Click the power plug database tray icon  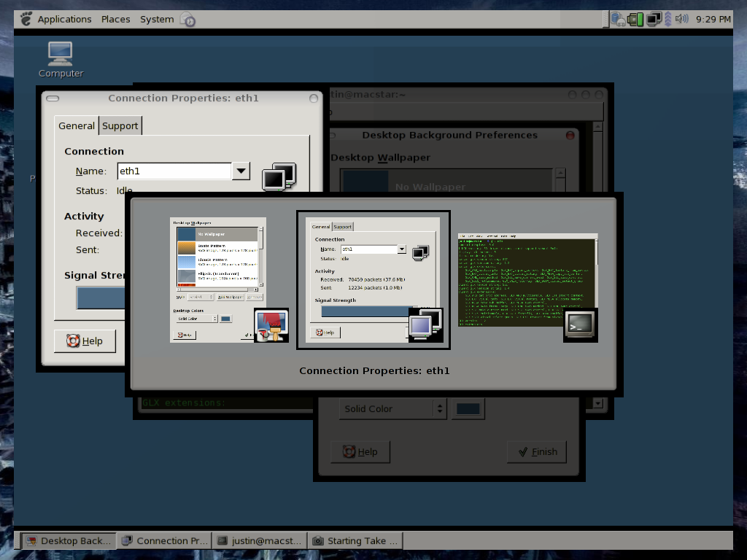pos(618,19)
